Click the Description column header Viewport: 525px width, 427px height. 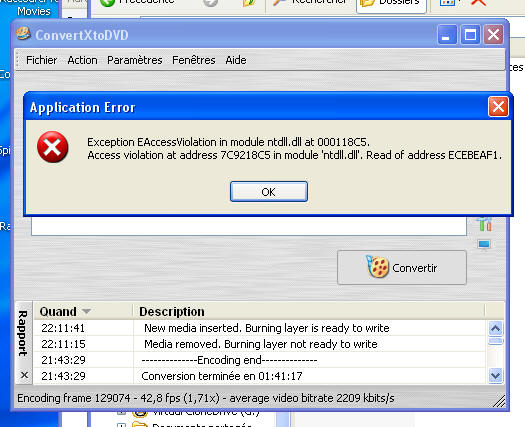pos(308,311)
